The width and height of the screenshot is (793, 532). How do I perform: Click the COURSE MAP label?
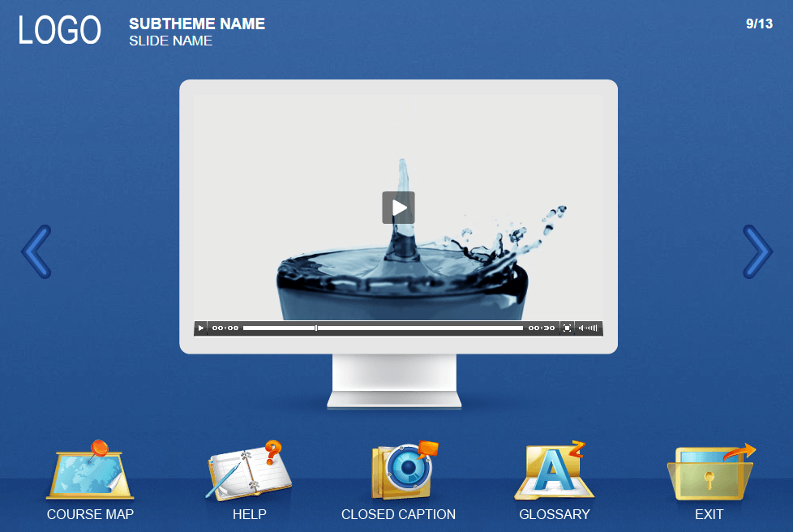tap(91, 514)
